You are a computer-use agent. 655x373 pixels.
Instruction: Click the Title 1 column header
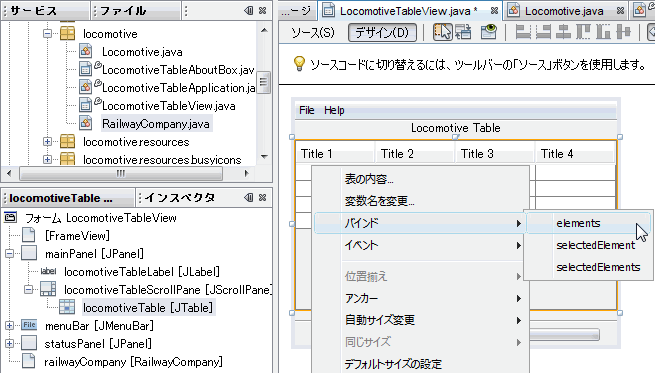tap(335, 153)
